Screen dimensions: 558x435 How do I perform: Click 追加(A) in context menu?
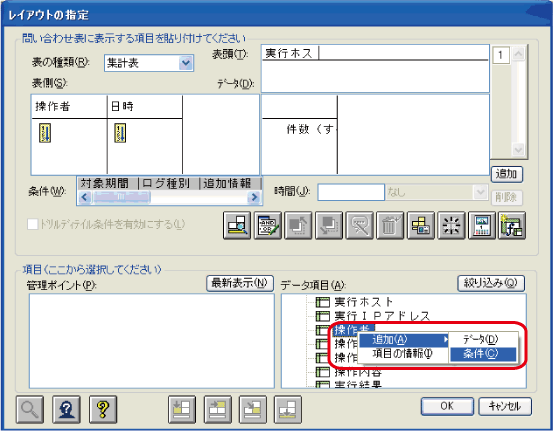[x=403, y=340]
